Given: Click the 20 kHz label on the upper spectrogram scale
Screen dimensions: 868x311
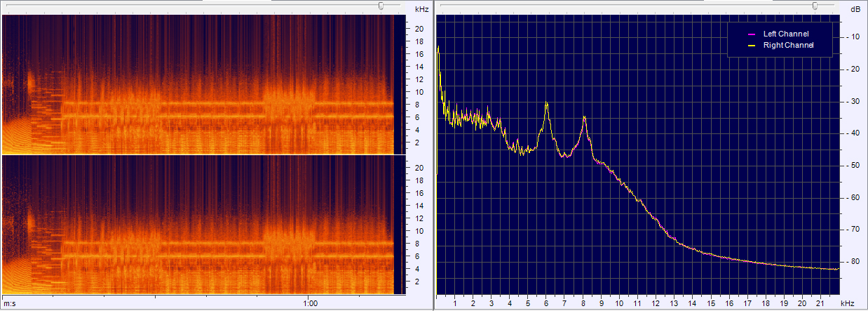Looking at the screenshot, I should 419,29.
